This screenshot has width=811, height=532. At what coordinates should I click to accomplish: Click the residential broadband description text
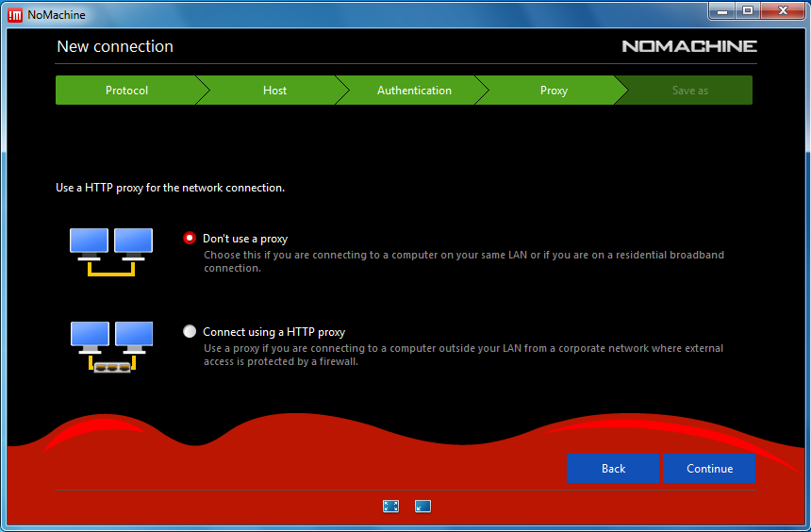[x=464, y=261]
